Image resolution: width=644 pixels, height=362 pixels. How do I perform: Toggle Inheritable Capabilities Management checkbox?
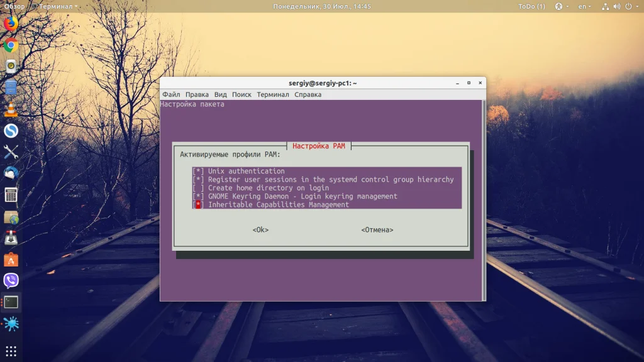198,205
